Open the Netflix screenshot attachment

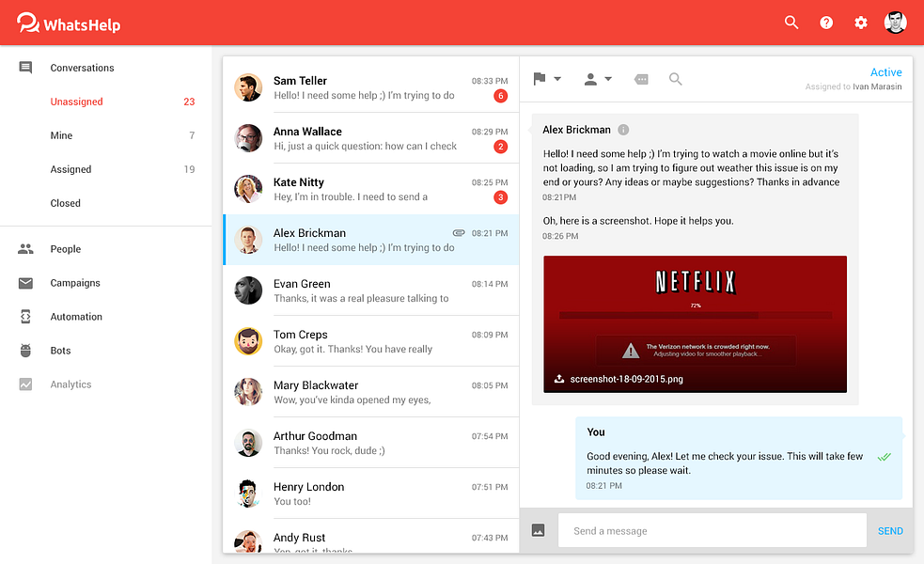point(695,323)
